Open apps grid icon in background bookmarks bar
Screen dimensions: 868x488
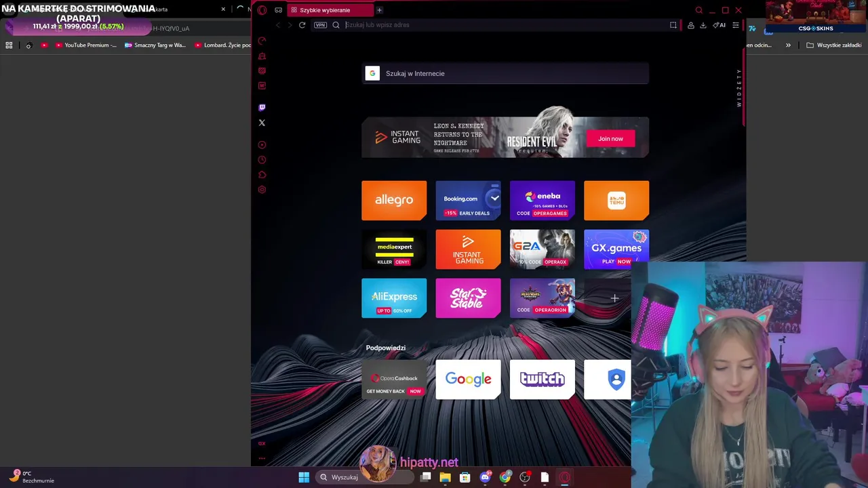pos(9,45)
